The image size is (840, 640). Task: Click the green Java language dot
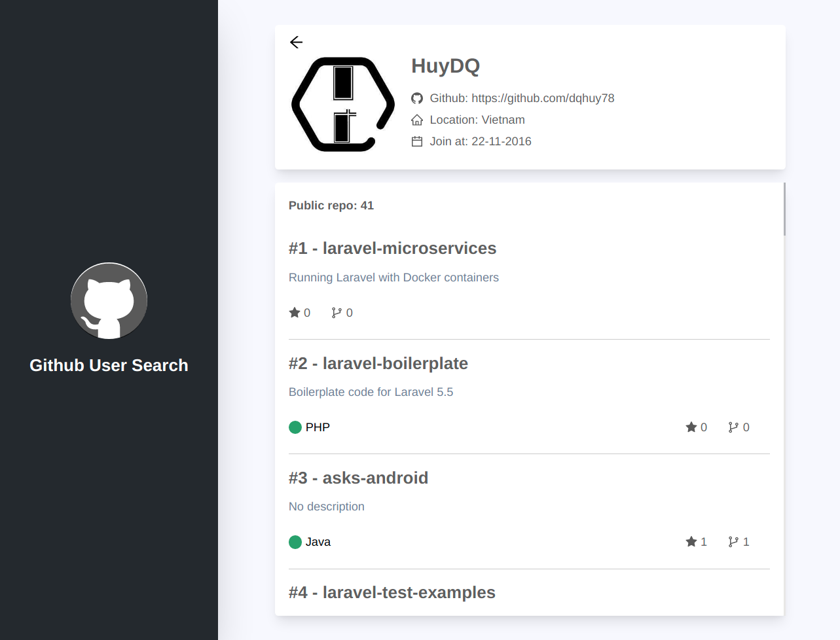(295, 542)
